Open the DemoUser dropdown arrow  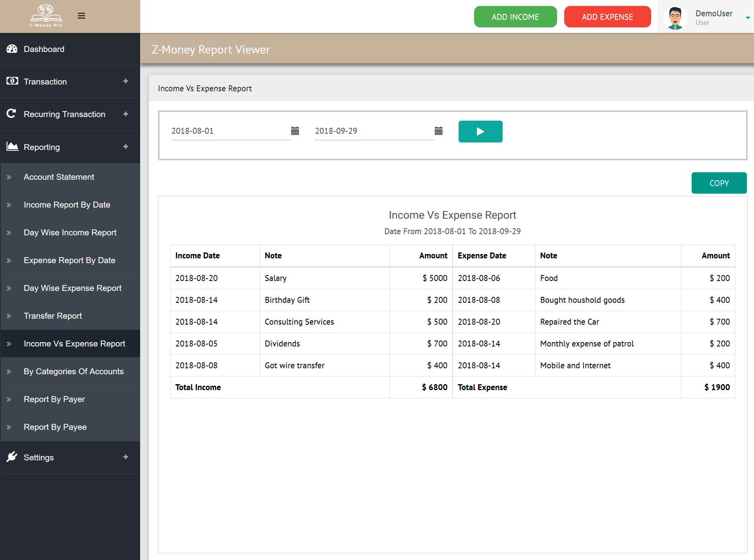pos(748,18)
